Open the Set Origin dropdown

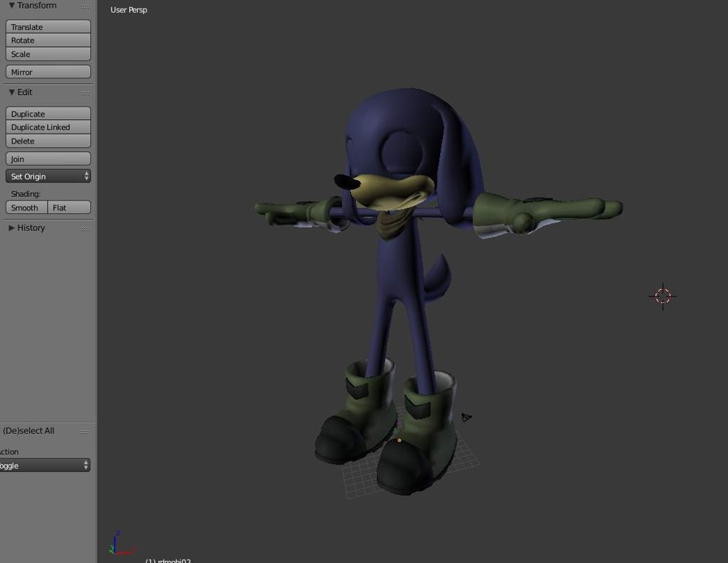coord(48,176)
